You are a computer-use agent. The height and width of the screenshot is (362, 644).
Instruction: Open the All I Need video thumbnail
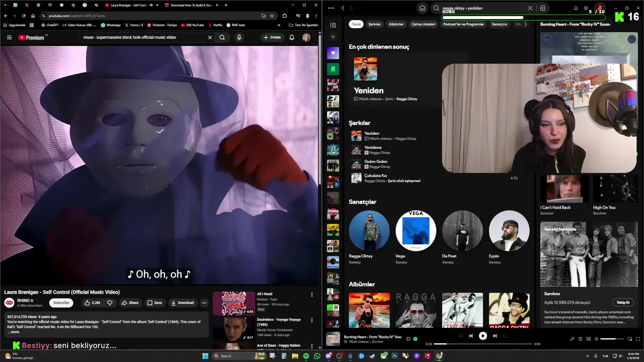[x=234, y=303]
